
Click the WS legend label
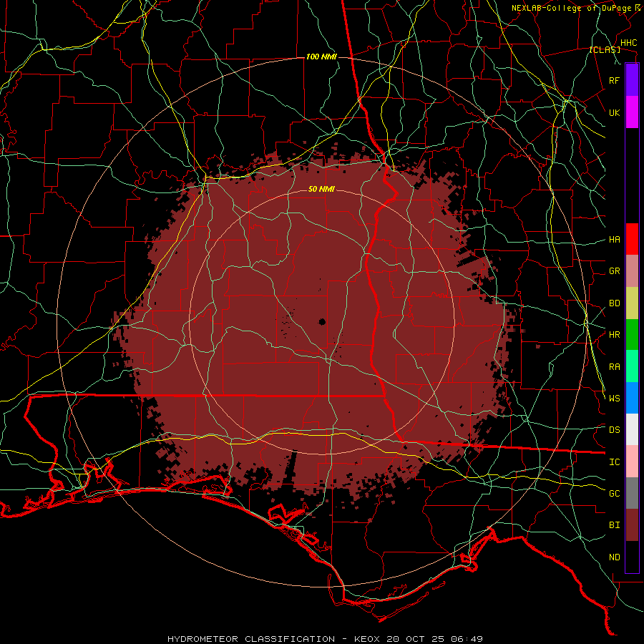pyautogui.click(x=614, y=398)
